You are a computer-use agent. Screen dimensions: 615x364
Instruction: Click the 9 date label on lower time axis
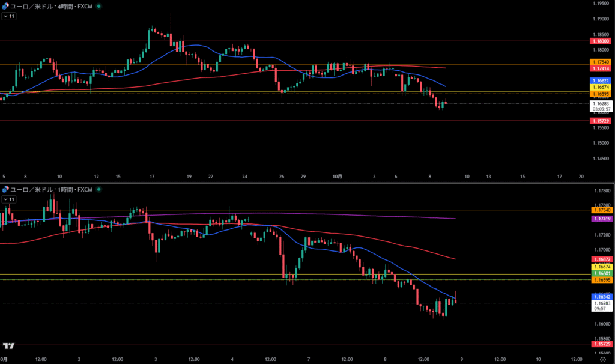pos(461,359)
